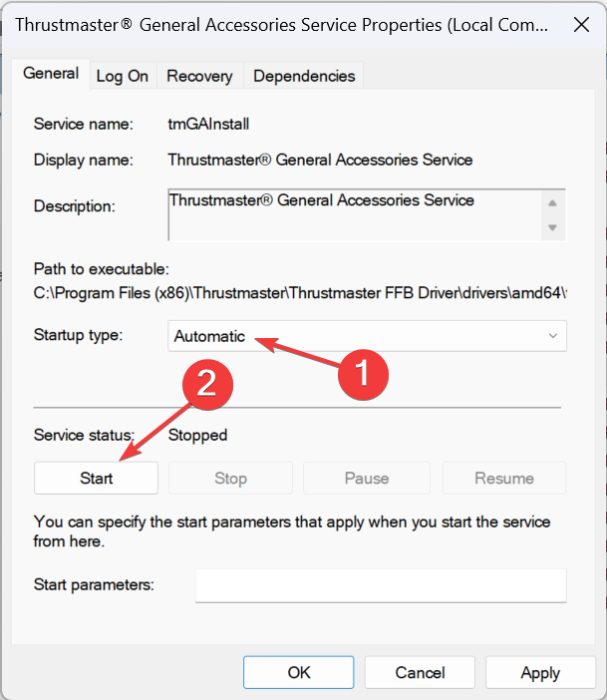Open the Dependencies tab
The height and width of the screenshot is (700, 607).
pyautogui.click(x=304, y=76)
